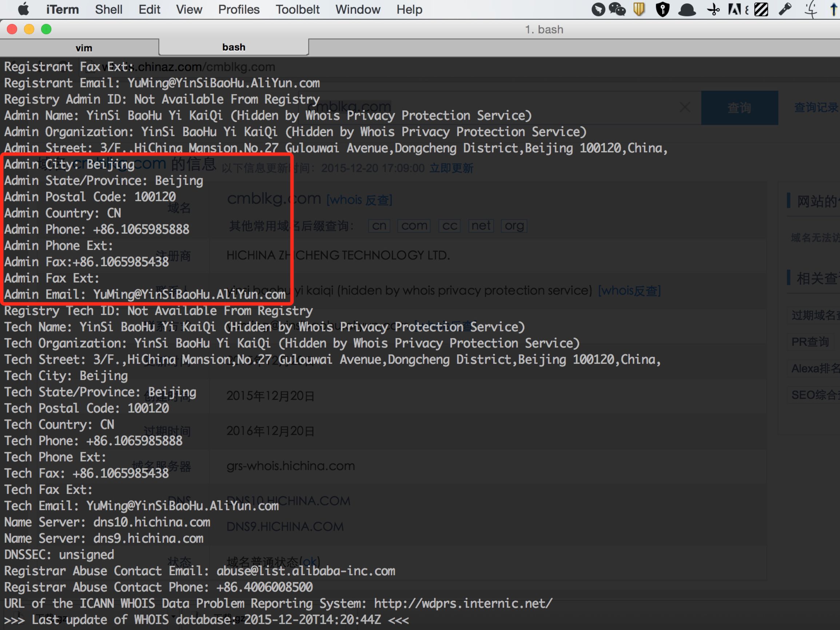Select the bash tab
The width and height of the screenshot is (840, 630).
click(x=234, y=47)
